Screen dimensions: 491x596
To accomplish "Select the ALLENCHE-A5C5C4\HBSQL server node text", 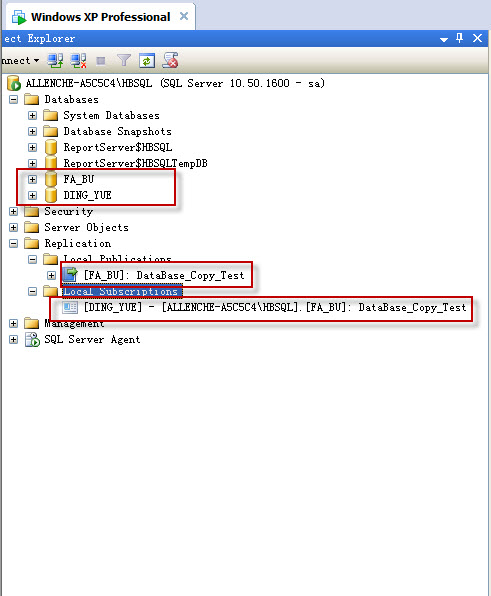I will [175, 83].
